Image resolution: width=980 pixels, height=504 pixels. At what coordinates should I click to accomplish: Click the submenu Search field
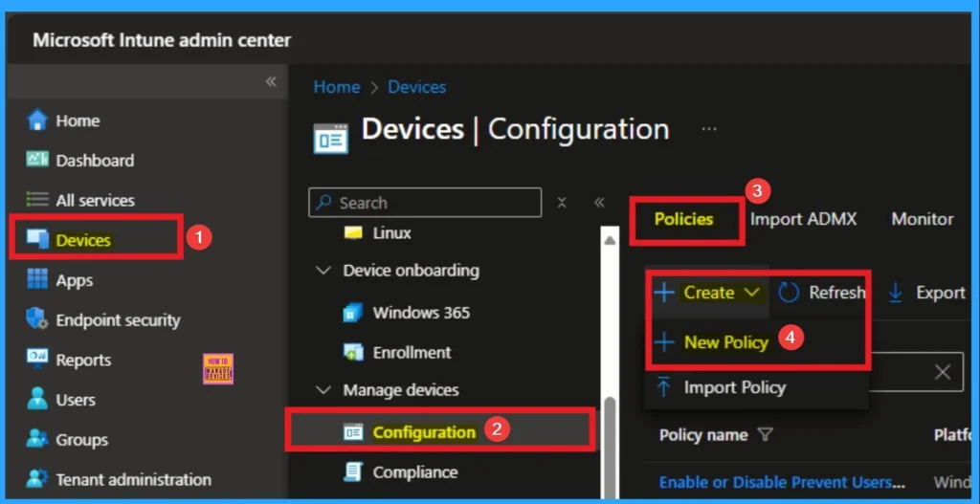click(x=425, y=203)
